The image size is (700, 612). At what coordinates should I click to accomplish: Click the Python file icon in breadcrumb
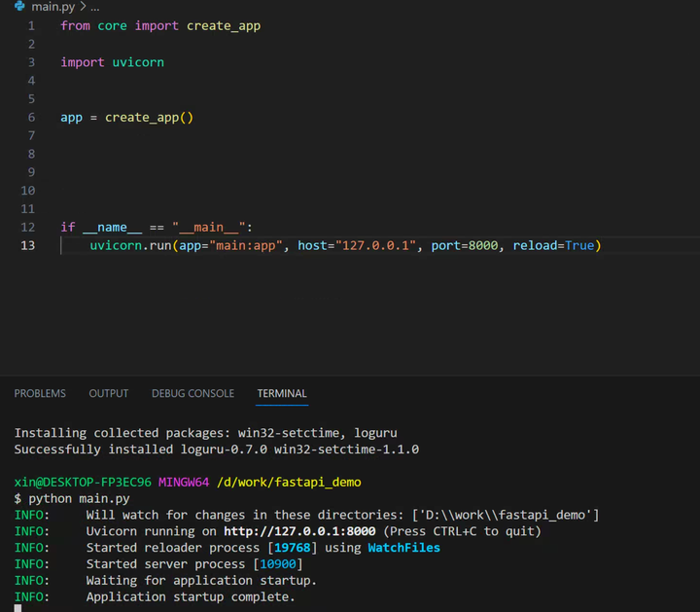[19, 6]
